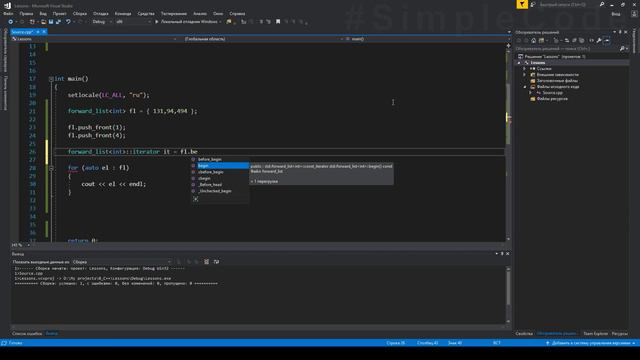The width and height of the screenshot is (640, 360).
Task: Click the Refresh icon in Solution Explorer toolbar
Action: [567, 40]
